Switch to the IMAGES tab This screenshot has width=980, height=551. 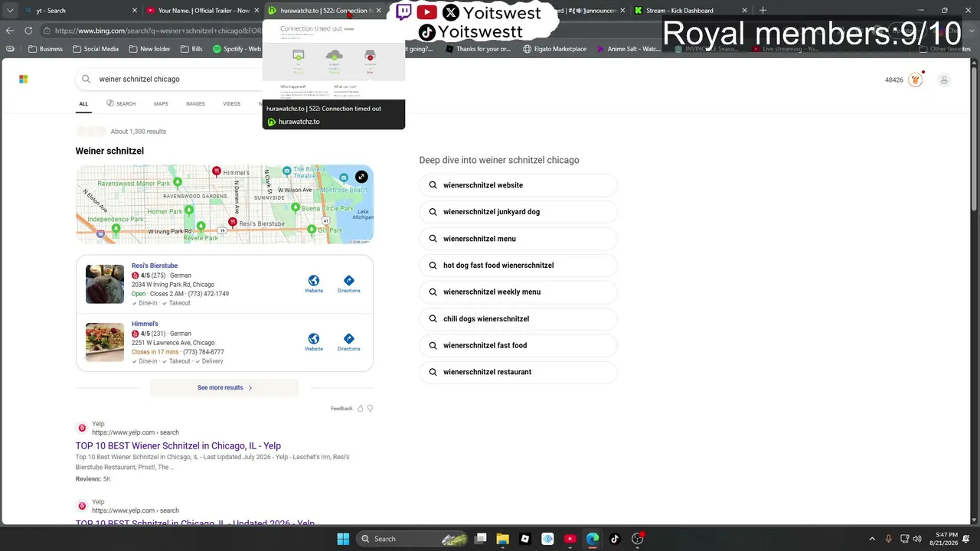[x=195, y=104]
